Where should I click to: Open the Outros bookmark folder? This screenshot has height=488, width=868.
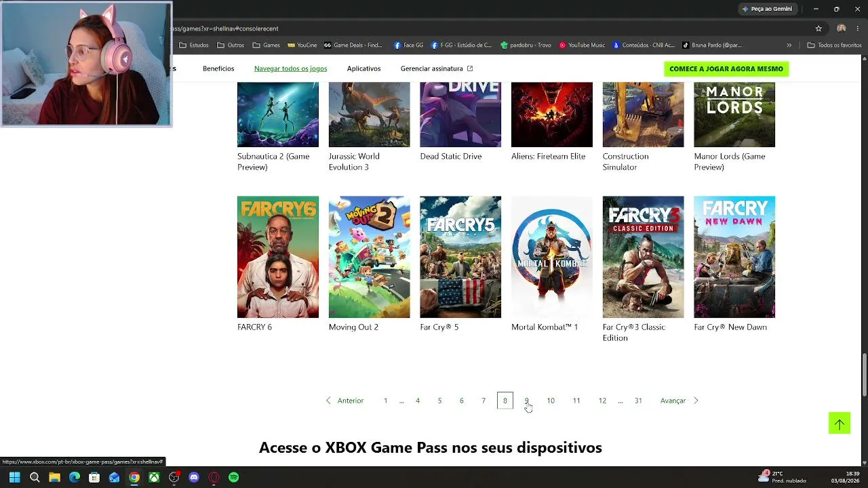pyautogui.click(x=231, y=45)
